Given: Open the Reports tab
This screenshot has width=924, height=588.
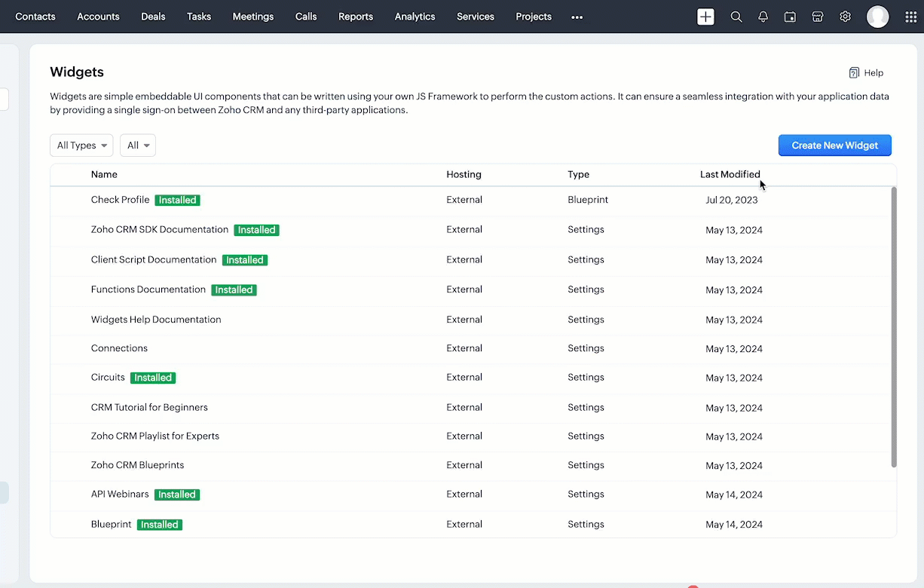Looking at the screenshot, I should coord(356,17).
